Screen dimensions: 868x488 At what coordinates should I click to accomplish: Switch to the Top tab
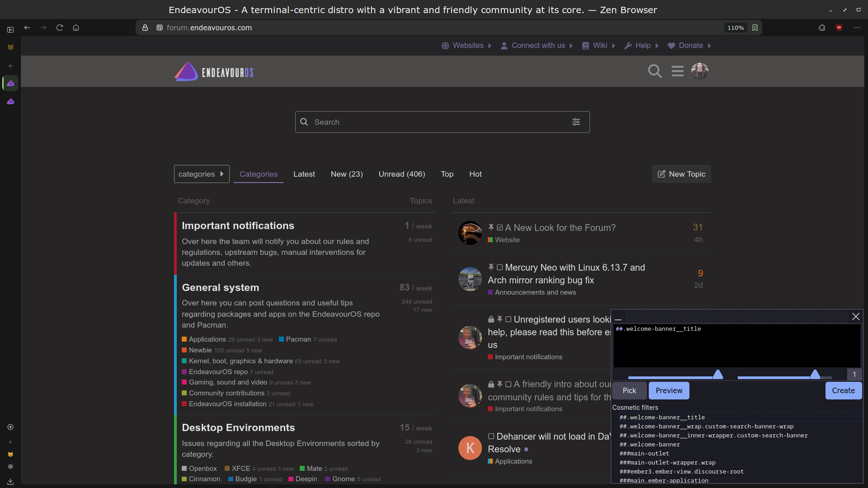click(447, 174)
